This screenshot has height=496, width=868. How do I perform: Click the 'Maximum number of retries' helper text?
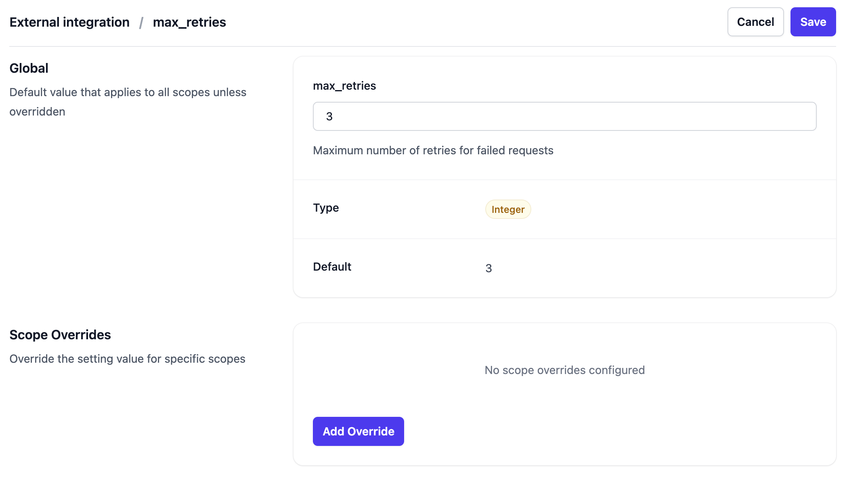click(433, 150)
